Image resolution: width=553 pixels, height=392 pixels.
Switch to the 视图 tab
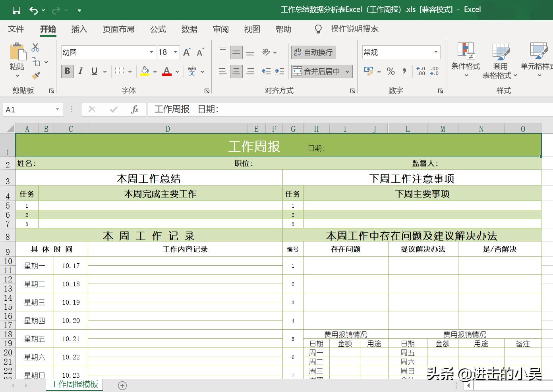[252, 29]
